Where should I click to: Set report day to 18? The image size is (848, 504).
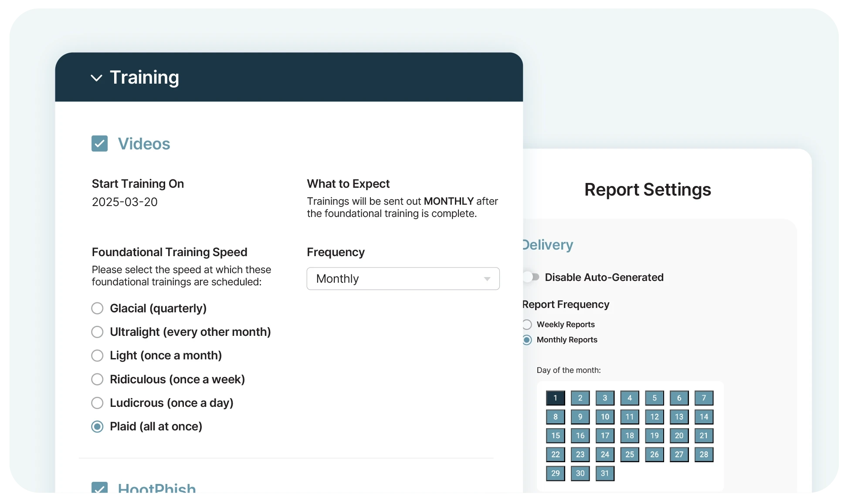630,436
